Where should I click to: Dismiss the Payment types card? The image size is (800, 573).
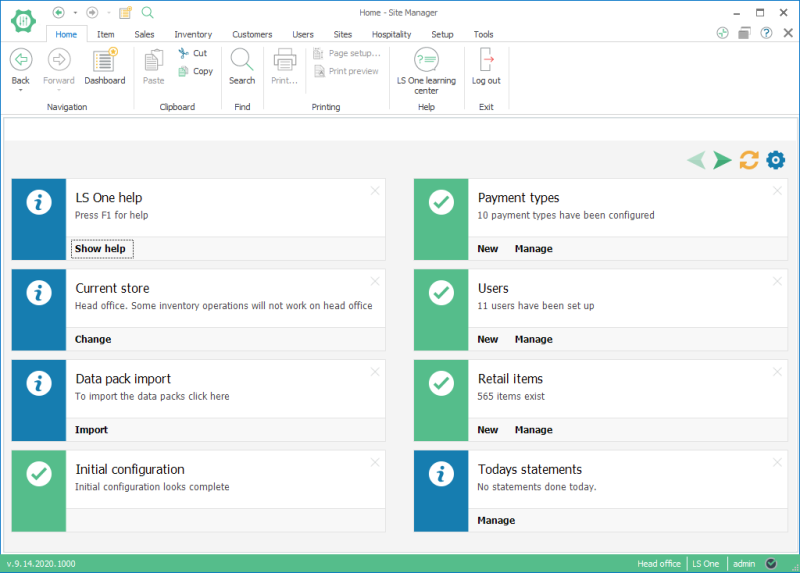click(x=777, y=191)
